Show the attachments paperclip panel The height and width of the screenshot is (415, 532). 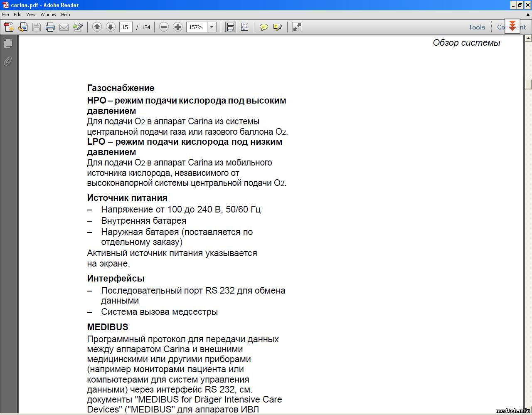pyautogui.click(x=8, y=62)
